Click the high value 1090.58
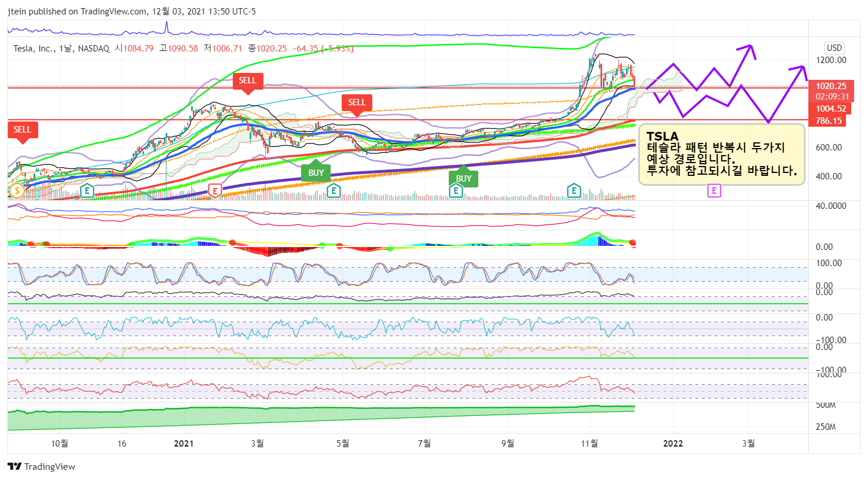The height and width of the screenshot is (479, 868). point(183,49)
